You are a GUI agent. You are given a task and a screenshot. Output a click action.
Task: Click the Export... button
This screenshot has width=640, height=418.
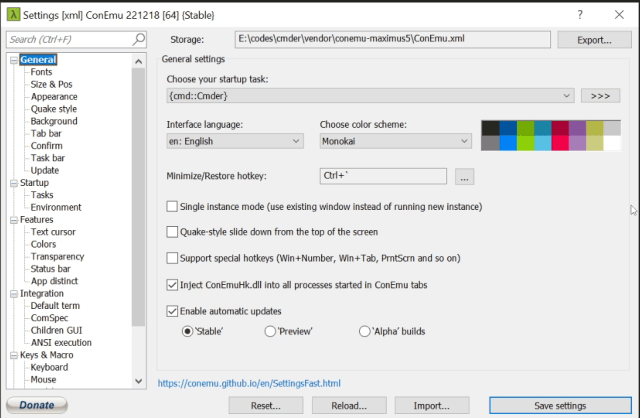tap(594, 40)
